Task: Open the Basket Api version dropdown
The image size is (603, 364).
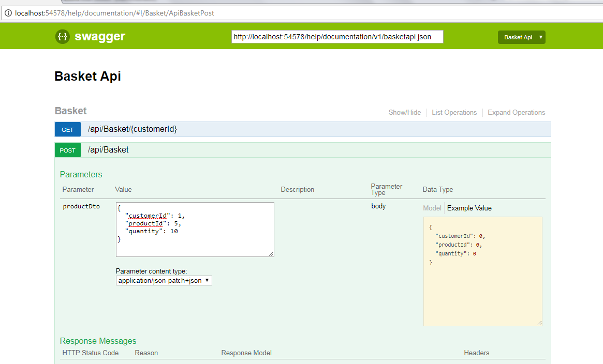Action: (x=521, y=37)
